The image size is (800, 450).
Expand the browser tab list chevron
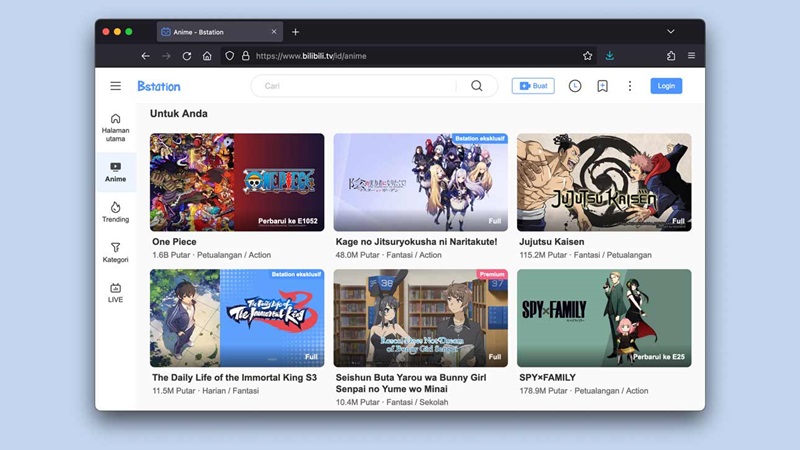point(671,32)
